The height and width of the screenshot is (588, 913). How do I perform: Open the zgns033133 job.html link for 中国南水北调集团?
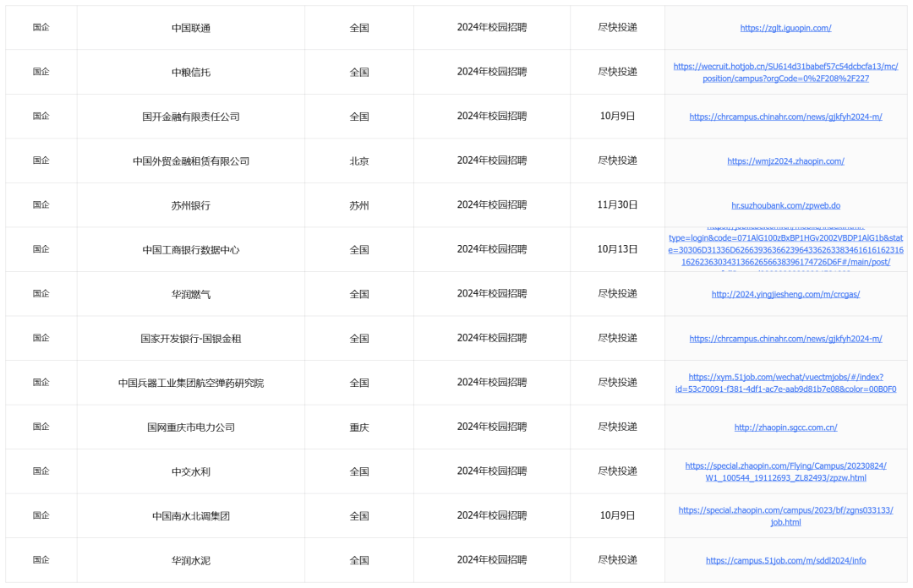[785, 516]
